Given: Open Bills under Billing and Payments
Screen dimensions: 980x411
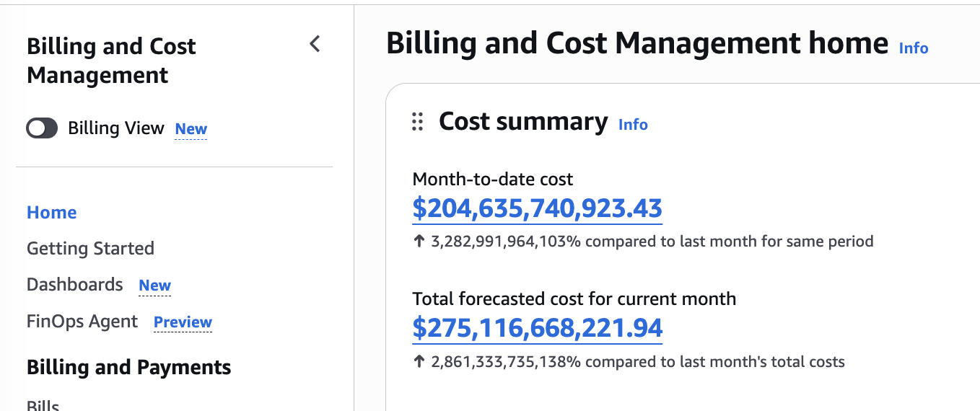Looking at the screenshot, I should 43,405.
